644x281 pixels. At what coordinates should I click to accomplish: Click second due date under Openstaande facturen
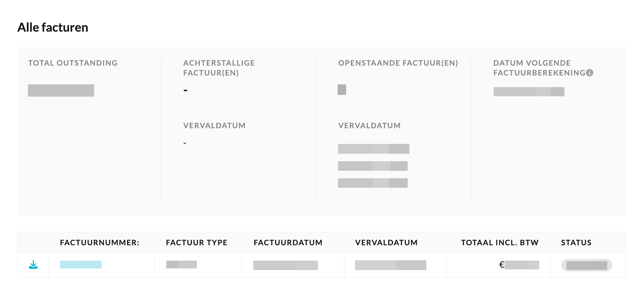pos(373,166)
